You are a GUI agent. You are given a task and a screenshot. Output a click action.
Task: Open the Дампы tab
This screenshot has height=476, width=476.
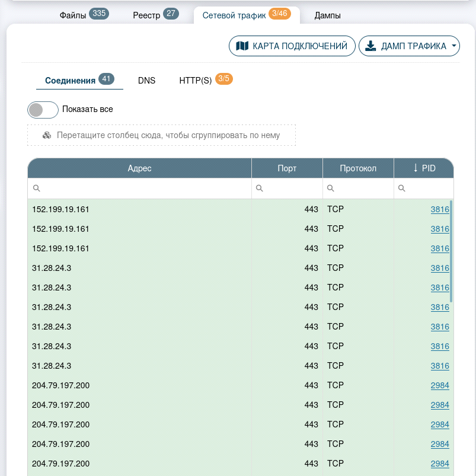327,15
